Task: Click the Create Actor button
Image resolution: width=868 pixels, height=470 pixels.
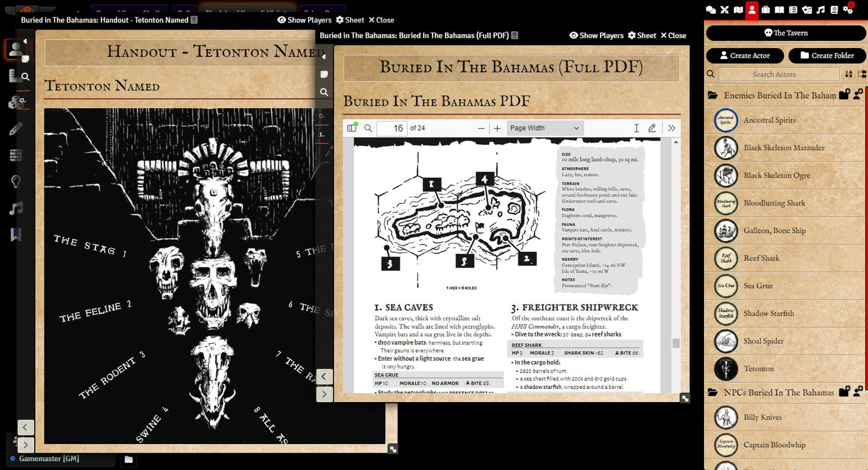Action: [x=744, y=55]
